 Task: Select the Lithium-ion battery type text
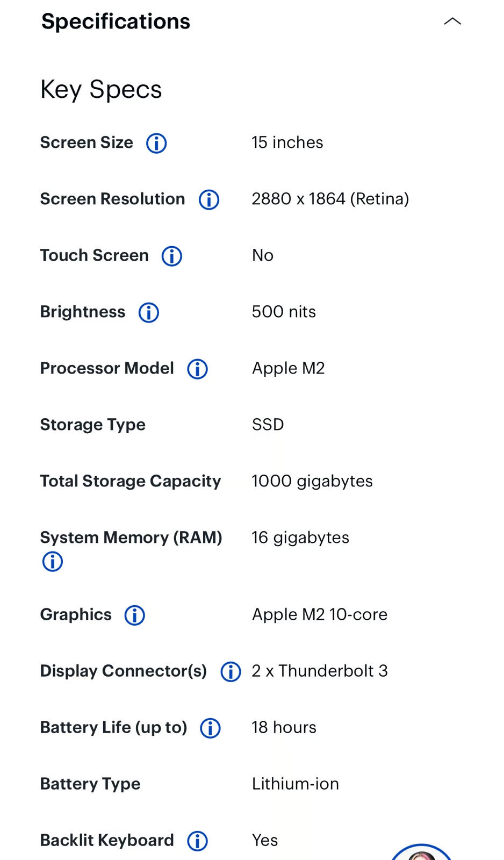pyautogui.click(x=295, y=784)
